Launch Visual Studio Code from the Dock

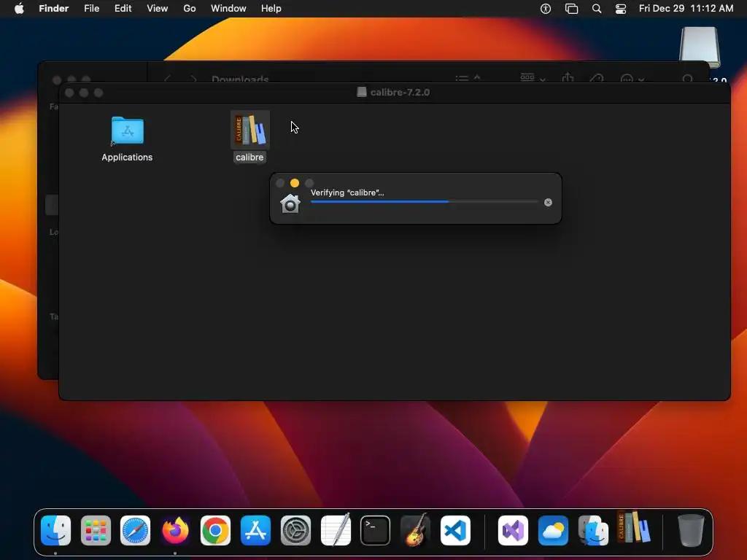[x=455, y=530]
